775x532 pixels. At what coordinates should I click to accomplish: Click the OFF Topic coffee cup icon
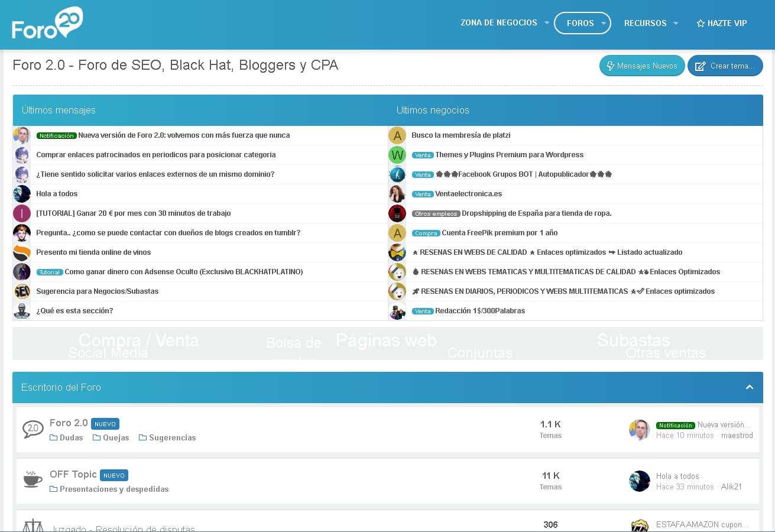33,479
